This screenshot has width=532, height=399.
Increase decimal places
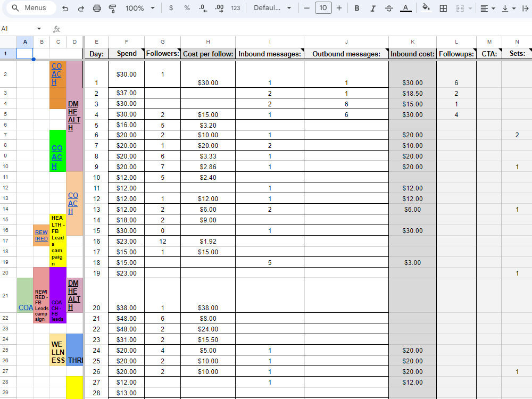220,8
